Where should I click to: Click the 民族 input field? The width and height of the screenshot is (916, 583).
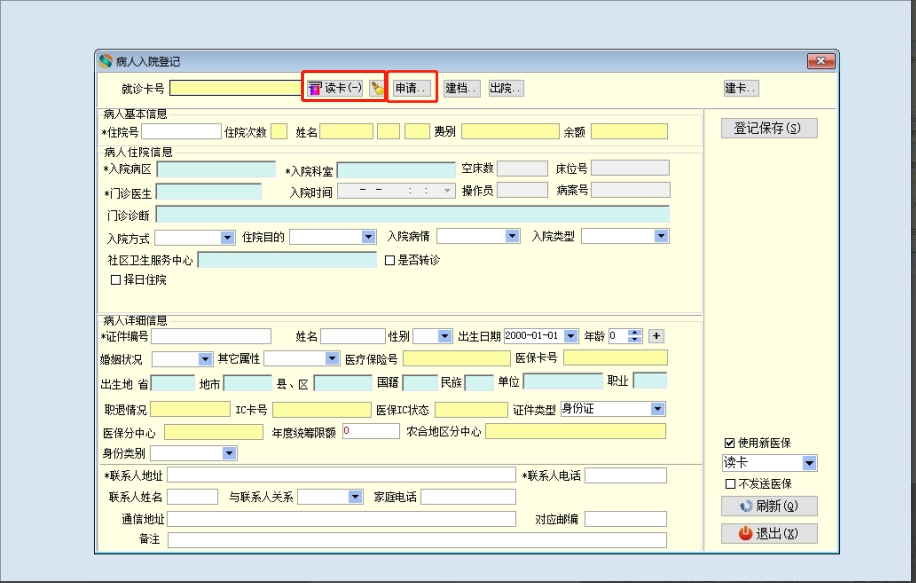[479, 383]
